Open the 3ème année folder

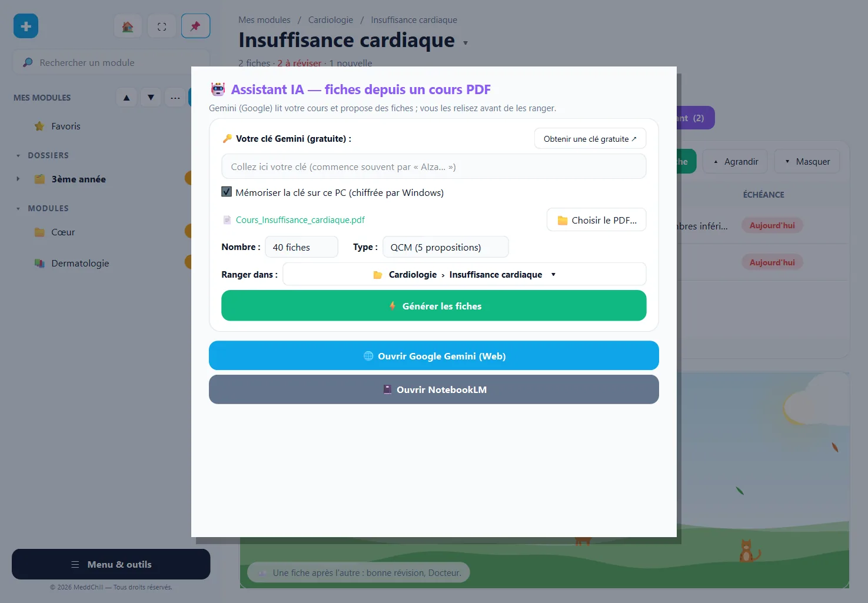(79, 179)
